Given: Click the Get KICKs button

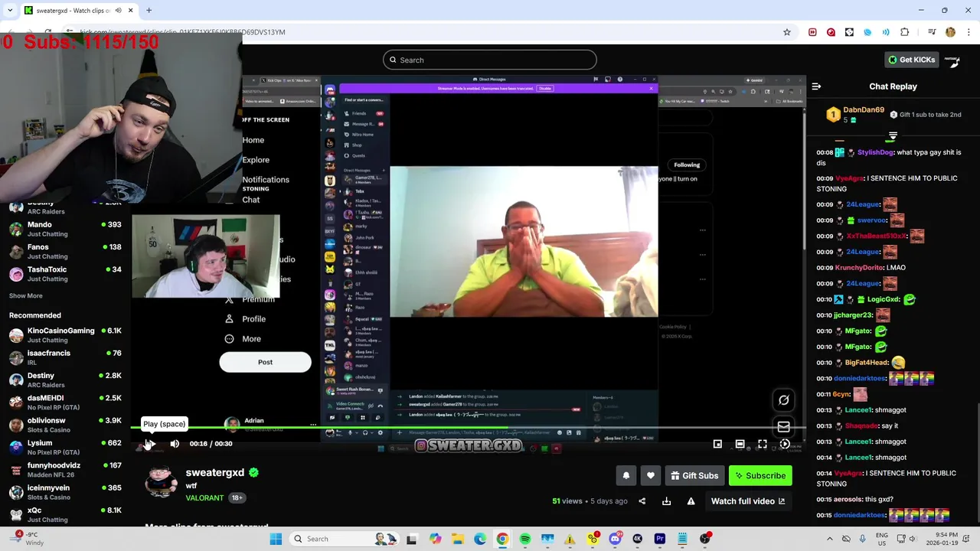Looking at the screenshot, I should coord(911,60).
